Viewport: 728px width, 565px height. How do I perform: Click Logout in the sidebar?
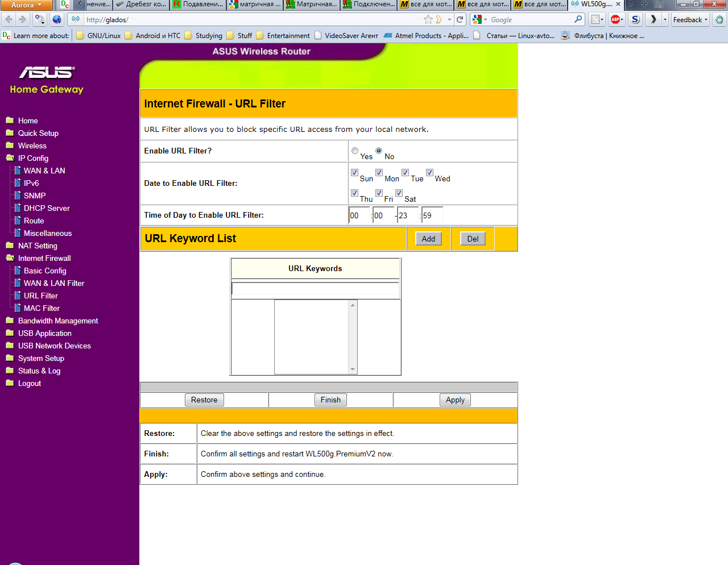(29, 383)
